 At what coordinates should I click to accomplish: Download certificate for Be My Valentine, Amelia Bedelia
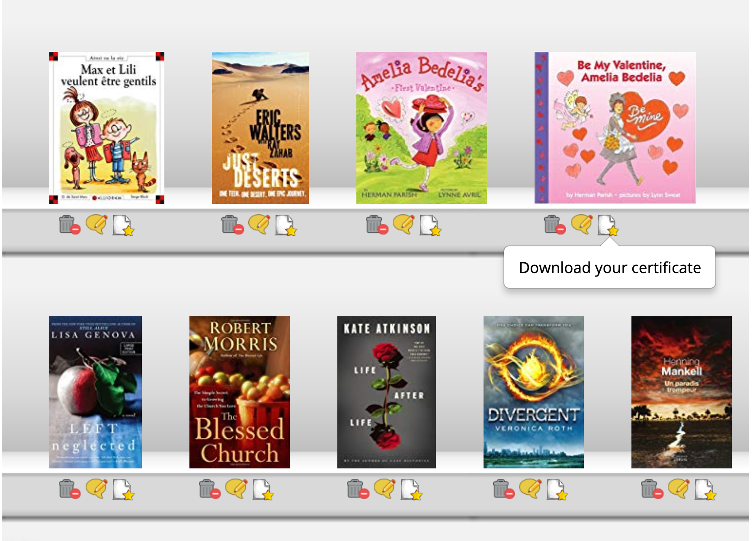[609, 225]
